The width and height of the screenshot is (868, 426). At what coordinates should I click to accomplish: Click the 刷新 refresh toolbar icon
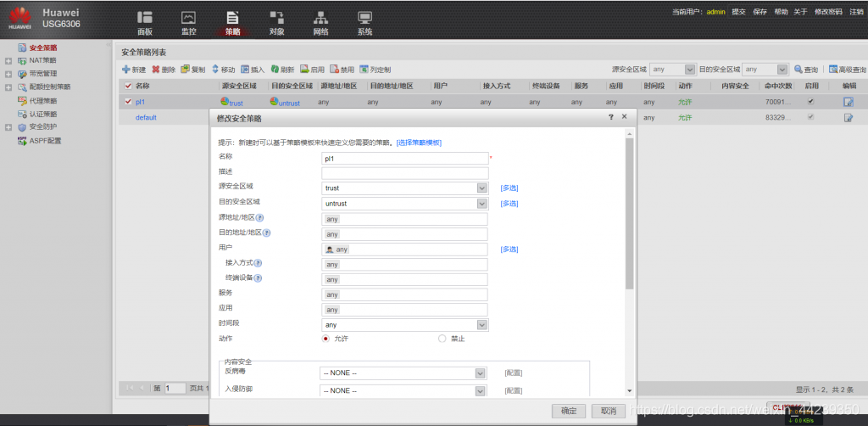tap(275, 70)
